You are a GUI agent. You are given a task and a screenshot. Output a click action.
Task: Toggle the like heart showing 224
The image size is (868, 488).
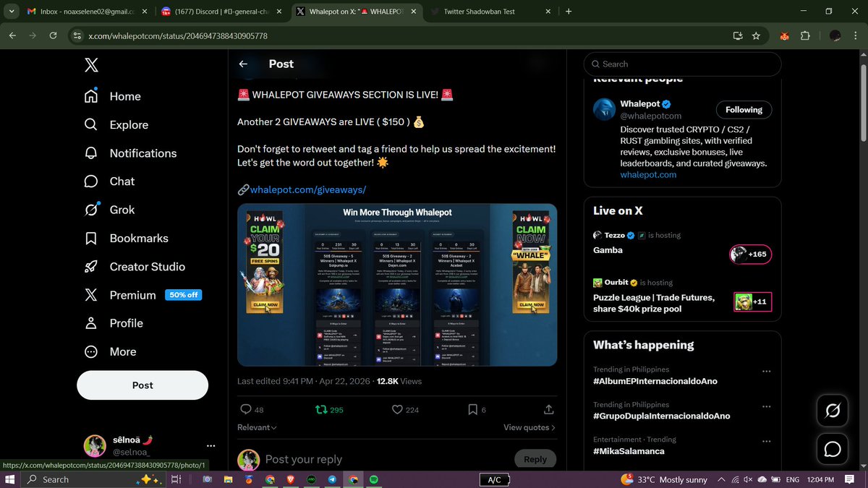point(405,409)
